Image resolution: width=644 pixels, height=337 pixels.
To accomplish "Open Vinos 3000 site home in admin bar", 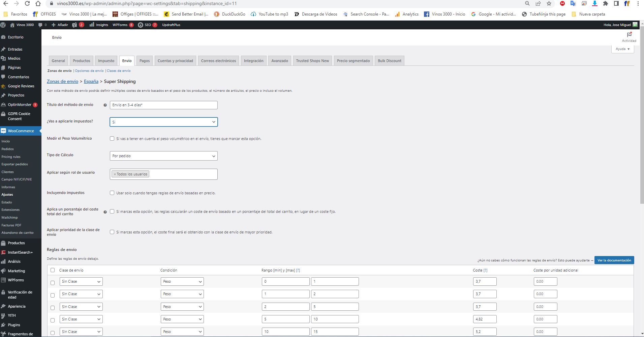I will click(x=22, y=25).
